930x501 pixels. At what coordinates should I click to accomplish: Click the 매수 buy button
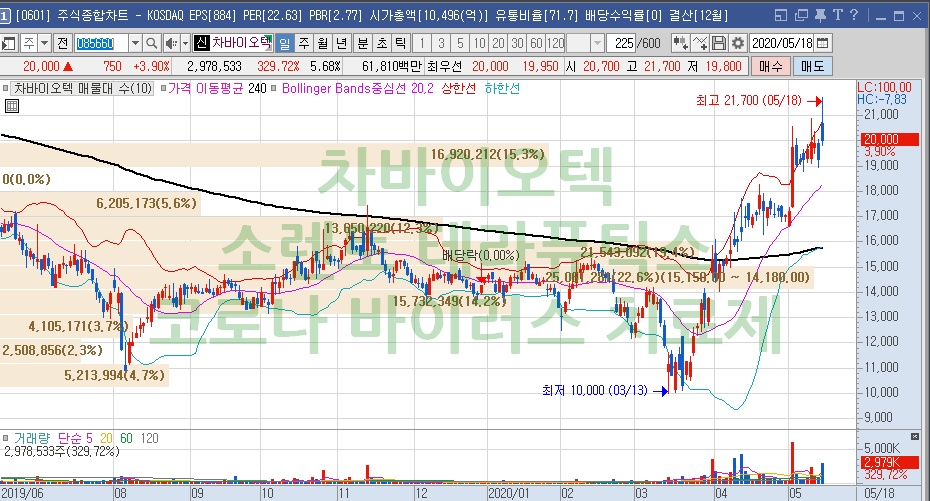pyautogui.click(x=770, y=66)
